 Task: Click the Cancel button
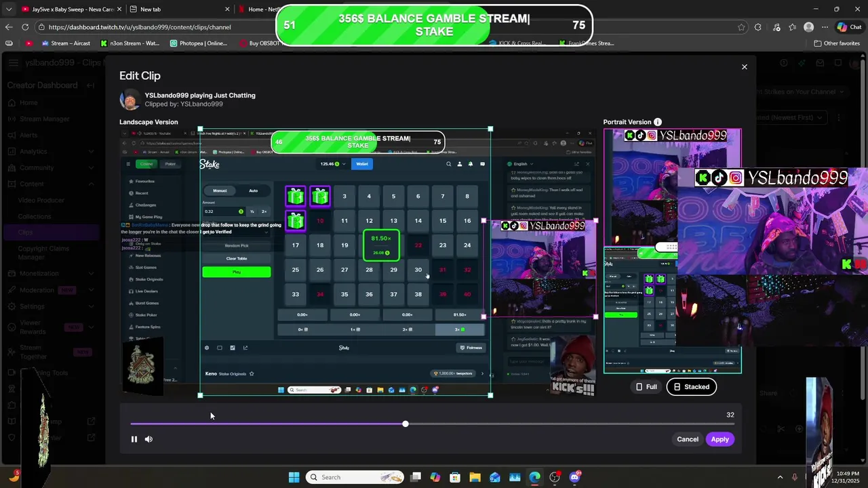tap(687, 439)
